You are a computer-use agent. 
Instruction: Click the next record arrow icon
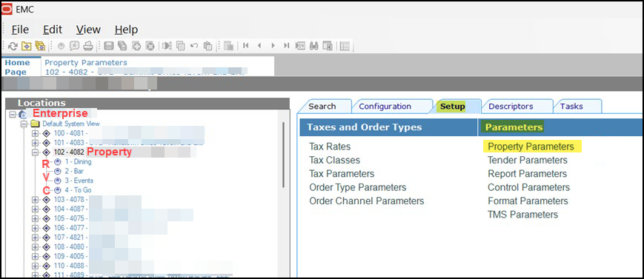click(x=273, y=46)
